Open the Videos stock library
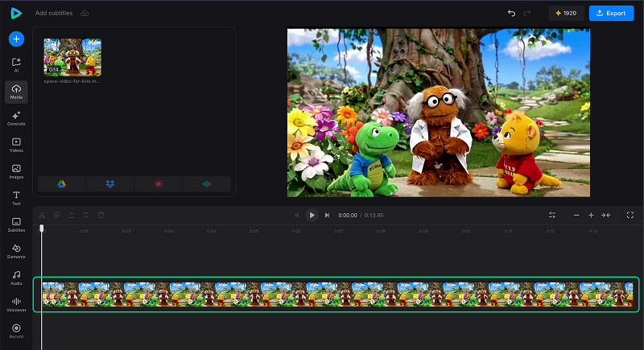The width and height of the screenshot is (644, 350). [16, 145]
